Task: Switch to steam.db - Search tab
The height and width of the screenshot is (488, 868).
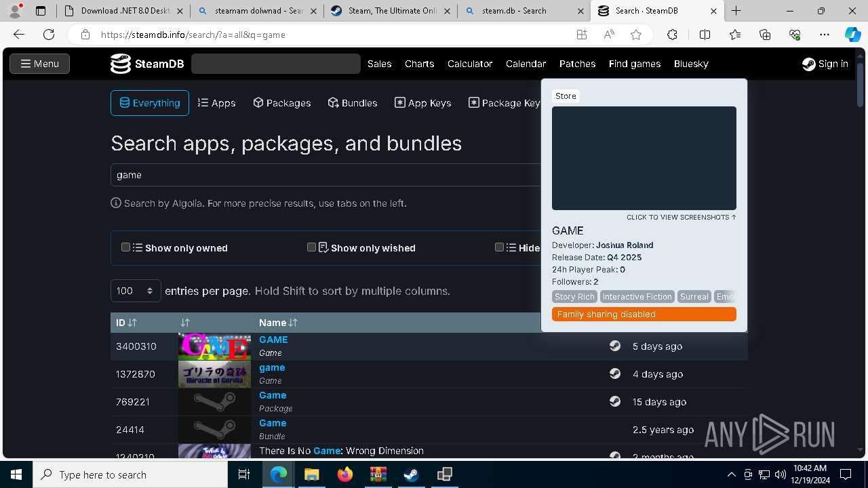Action: pyautogui.click(x=524, y=11)
